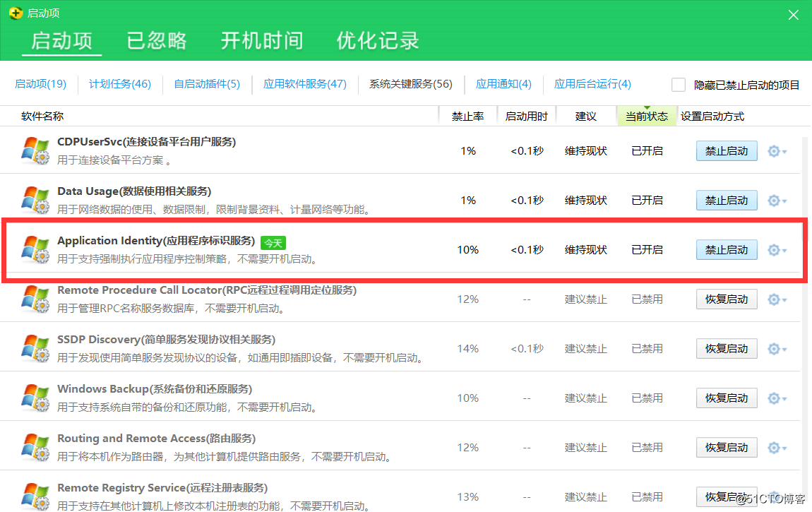812x512 pixels.
Task: Click the 360 logo icon in title bar
Action: [x=16, y=13]
